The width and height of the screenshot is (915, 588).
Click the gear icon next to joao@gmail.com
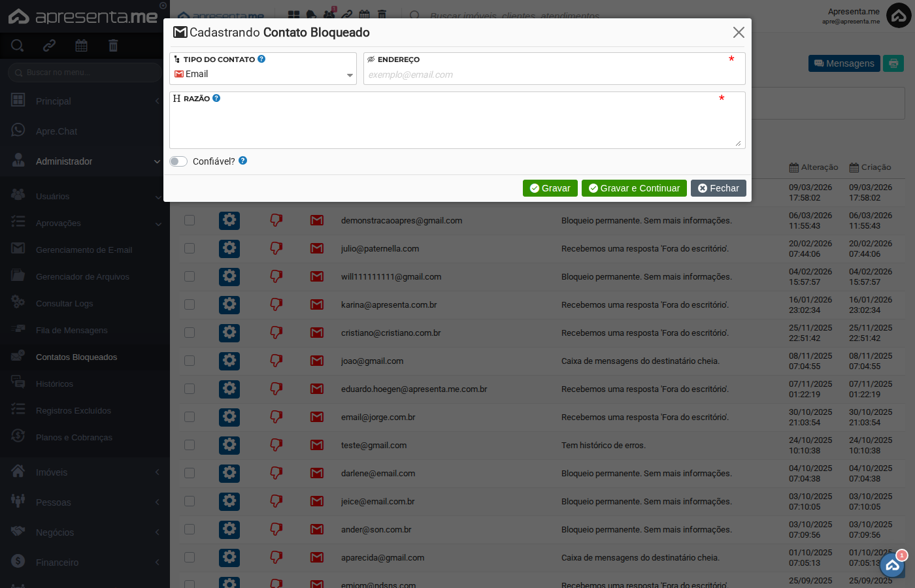click(x=229, y=361)
